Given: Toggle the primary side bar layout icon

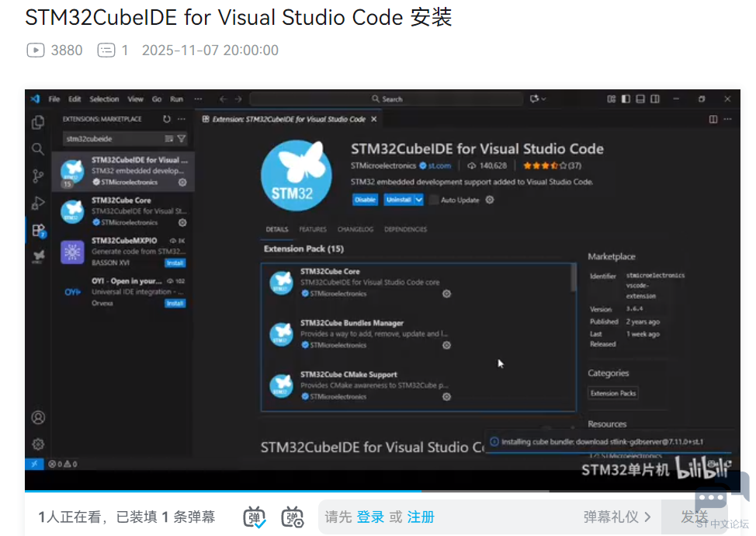Looking at the screenshot, I should coord(626,99).
